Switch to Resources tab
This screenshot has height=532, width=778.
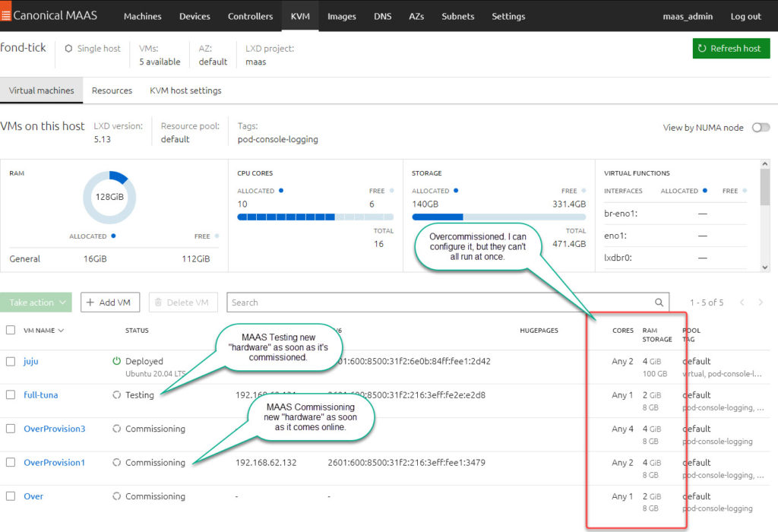pyautogui.click(x=112, y=90)
